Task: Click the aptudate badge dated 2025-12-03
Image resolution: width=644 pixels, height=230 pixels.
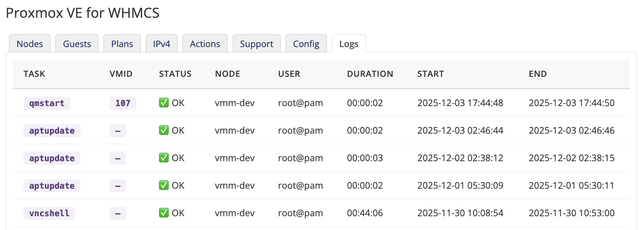Action: pos(52,131)
